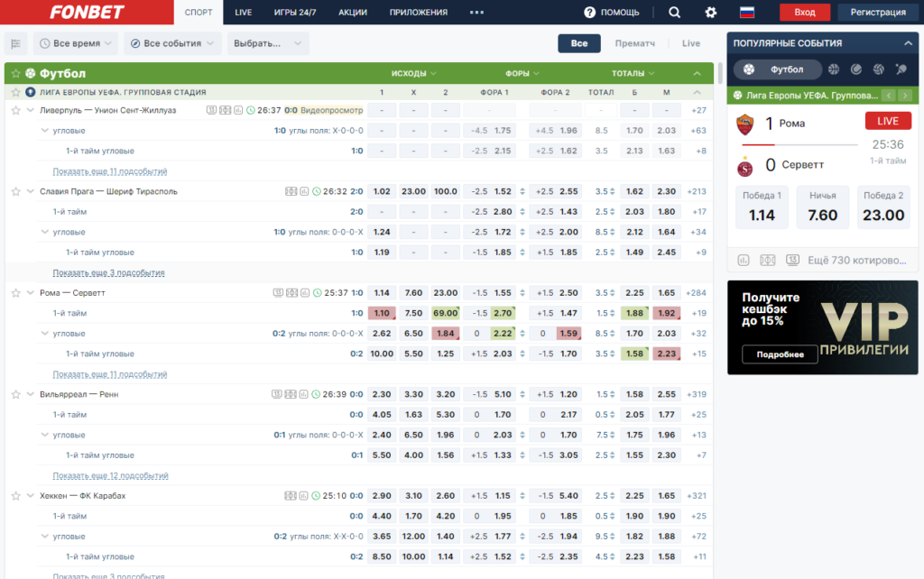This screenshot has width=924, height=579.
Task: Click the Регистрация button
Action: (x=878, y=13)
